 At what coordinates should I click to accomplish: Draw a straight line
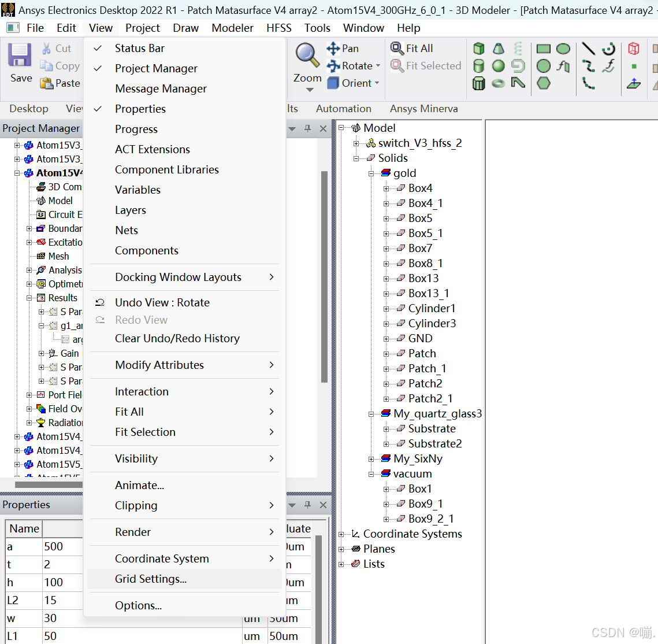[588, 49]
